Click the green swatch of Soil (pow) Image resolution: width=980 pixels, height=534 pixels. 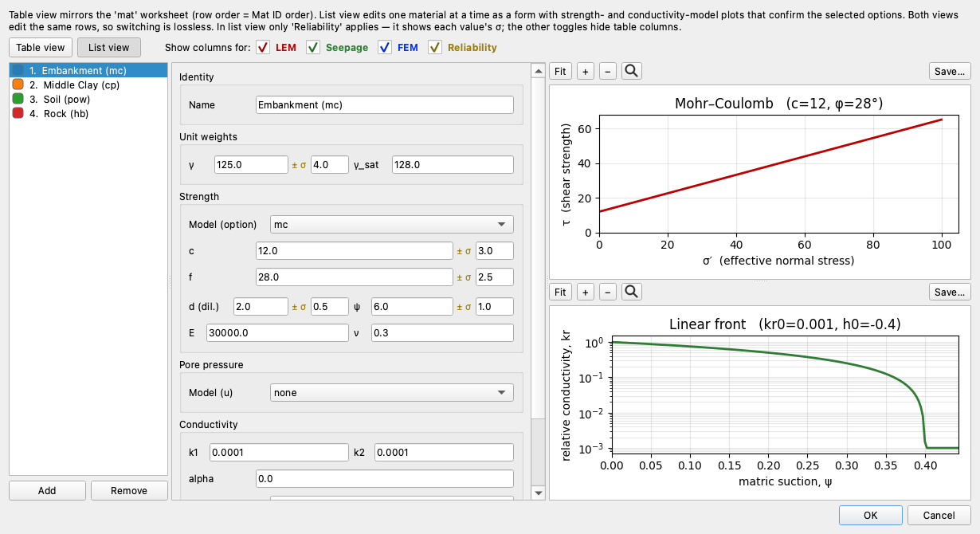pos(18,99)
